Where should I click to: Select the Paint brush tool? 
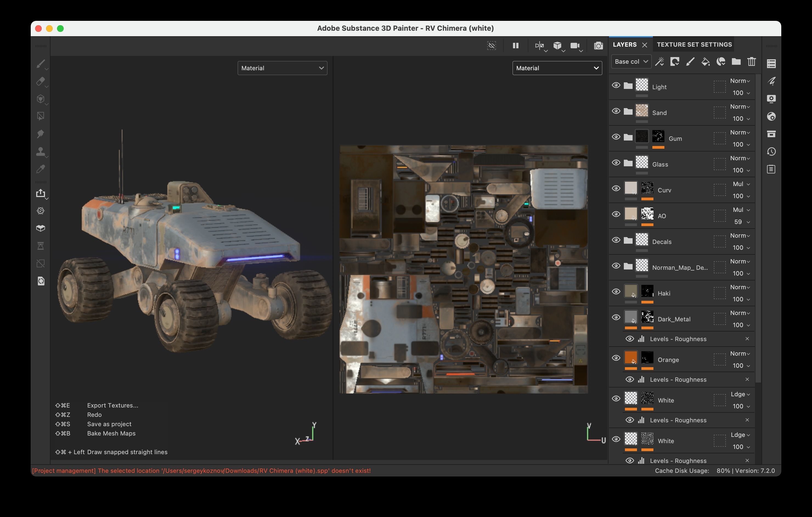[41, 63]
